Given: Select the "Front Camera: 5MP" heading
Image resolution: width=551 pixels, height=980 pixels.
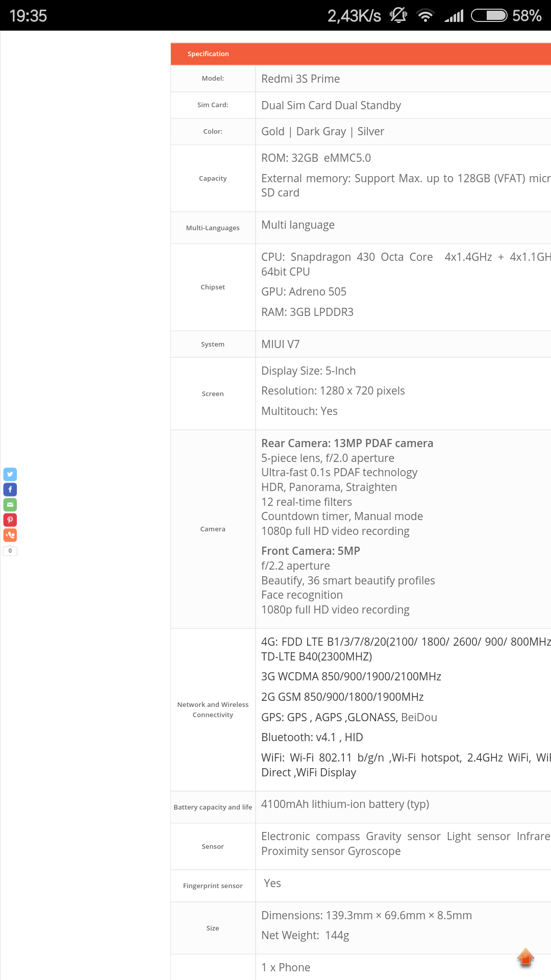Looking at the screenshot, I should (x=311, y=551).
